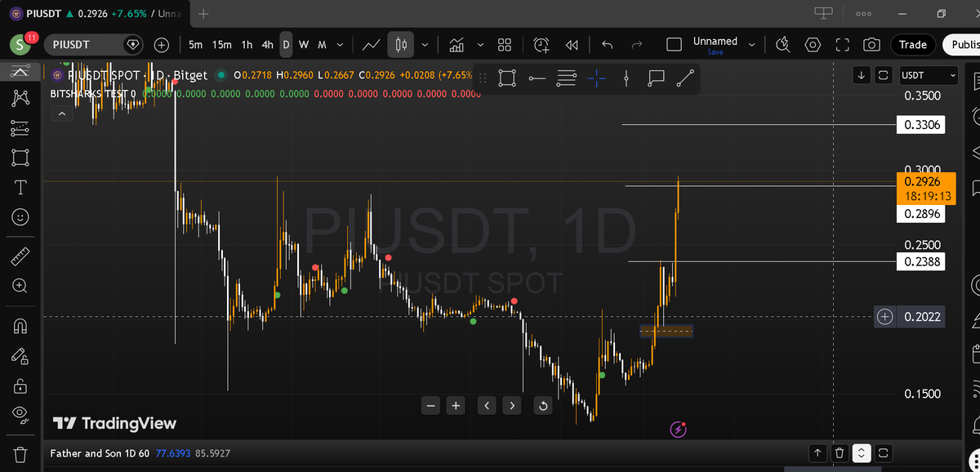The image size is (980, 472).
Task: Open the layout templates grid icon
Action: tap(505, 45)
